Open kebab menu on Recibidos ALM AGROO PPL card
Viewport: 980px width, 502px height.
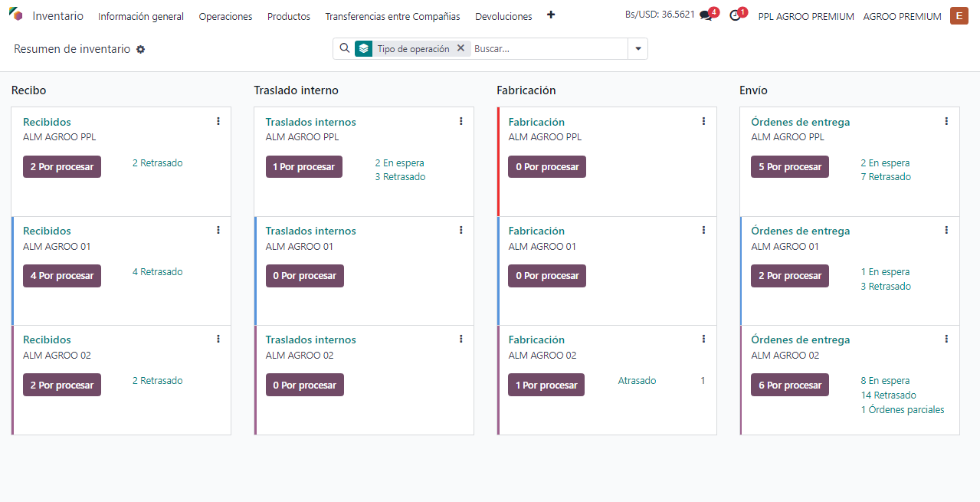pyautogui.click(x=218, y=121)
